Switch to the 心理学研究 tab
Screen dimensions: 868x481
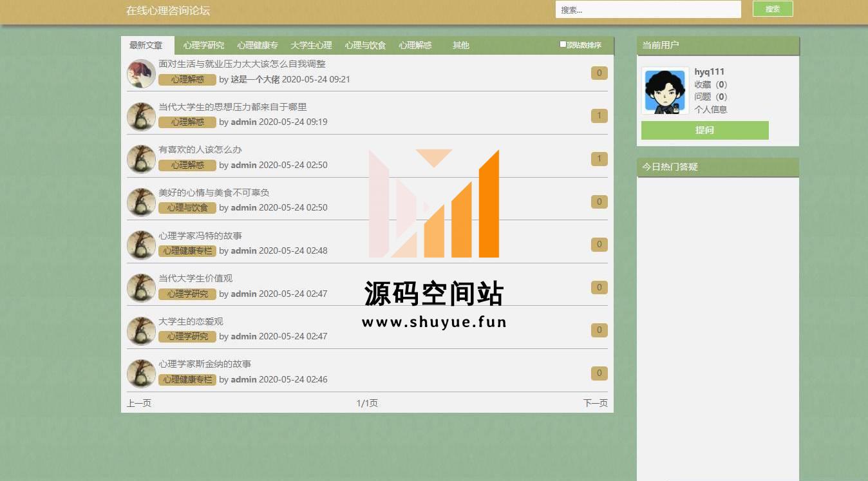(203, 45)
